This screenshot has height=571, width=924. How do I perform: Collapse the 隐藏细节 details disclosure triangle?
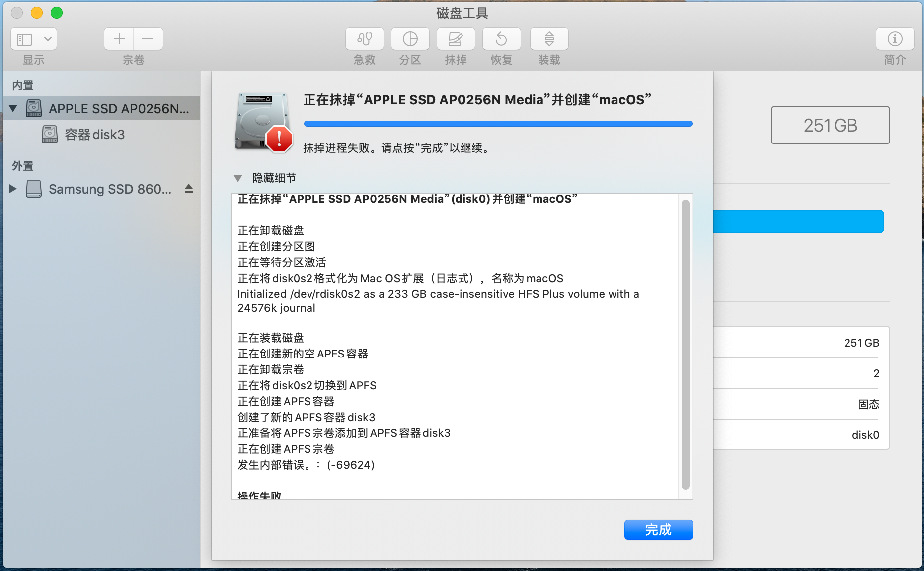pyautogui.click(x=238, y=178)
